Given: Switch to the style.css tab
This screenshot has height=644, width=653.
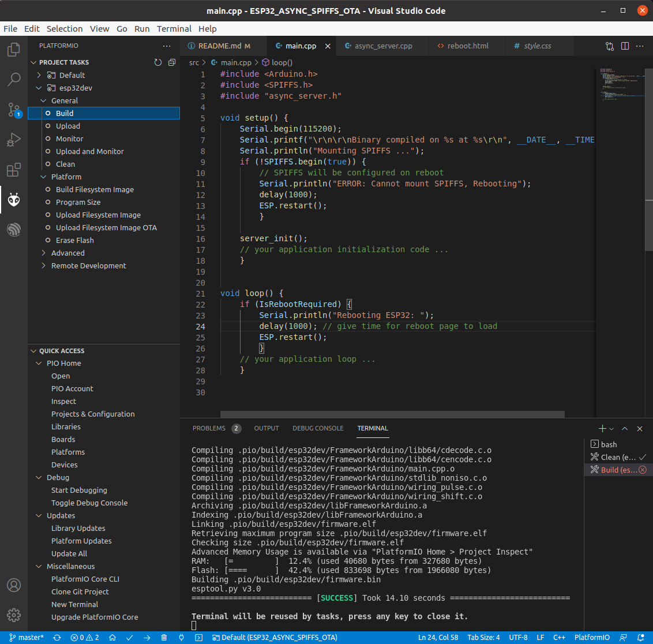Looking at the screenshot, I should (539, 46).
